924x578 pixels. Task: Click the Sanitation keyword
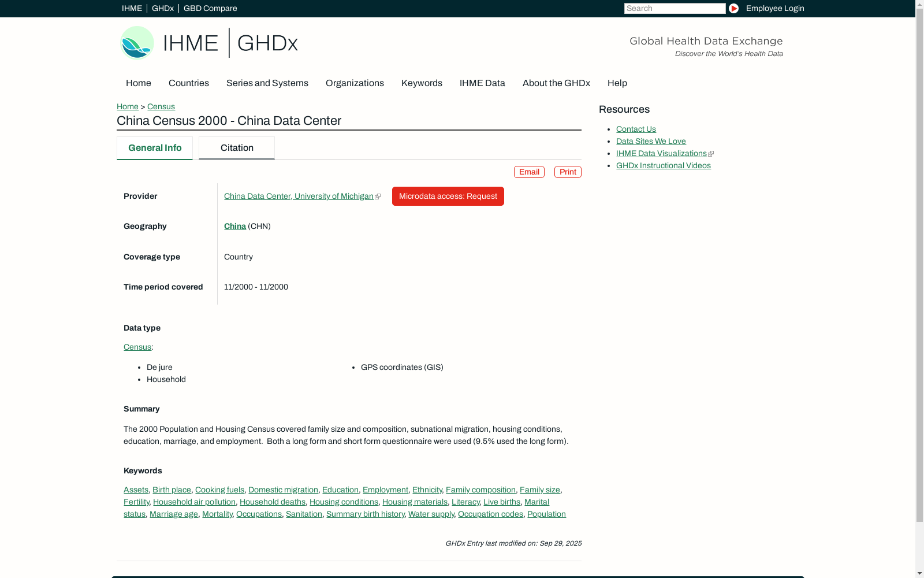point(304,514)
